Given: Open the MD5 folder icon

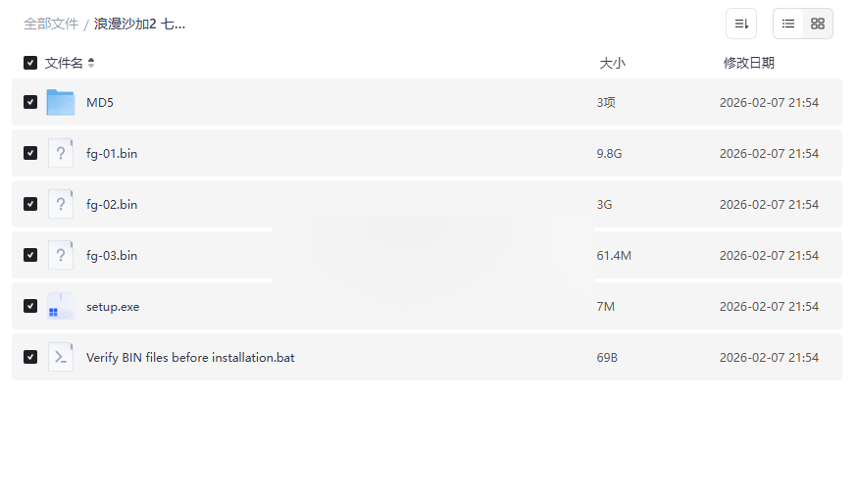Looking at the screenshot, I should coord(61,102).
